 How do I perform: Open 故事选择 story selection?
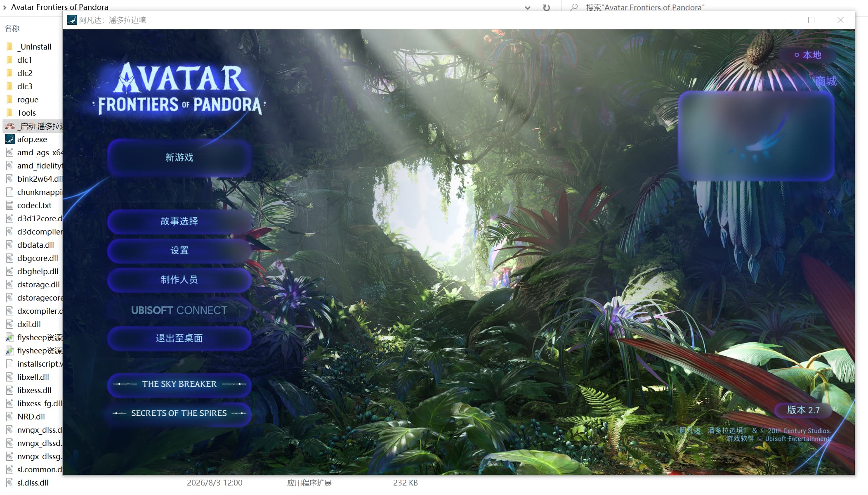179,221
